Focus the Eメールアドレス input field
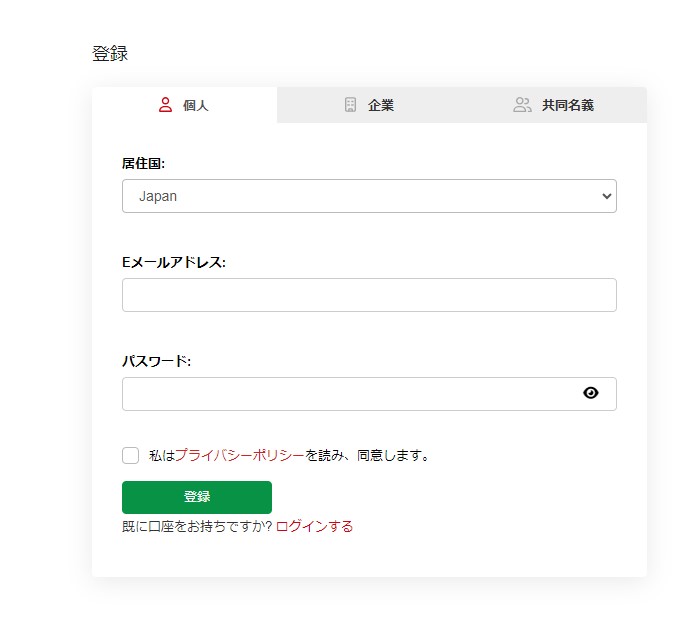Viewport: 687px width, 620px height. (x=369, y=295)
